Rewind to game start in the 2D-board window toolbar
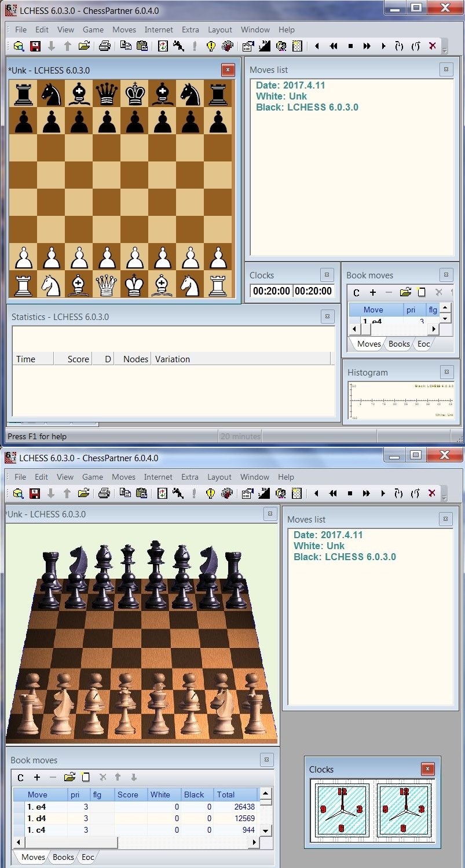The width and height of the screenshot is (465, 868). pos(334,46)
